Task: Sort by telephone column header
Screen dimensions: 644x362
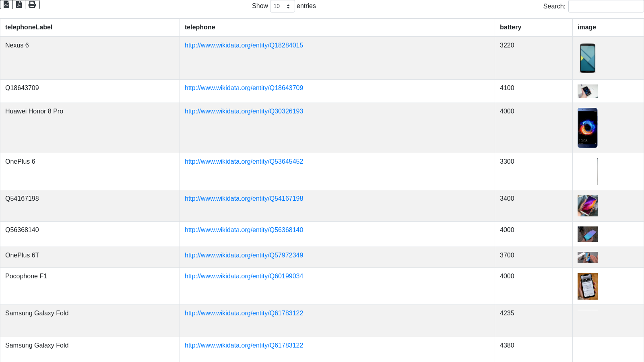Action: pos(200,27)
